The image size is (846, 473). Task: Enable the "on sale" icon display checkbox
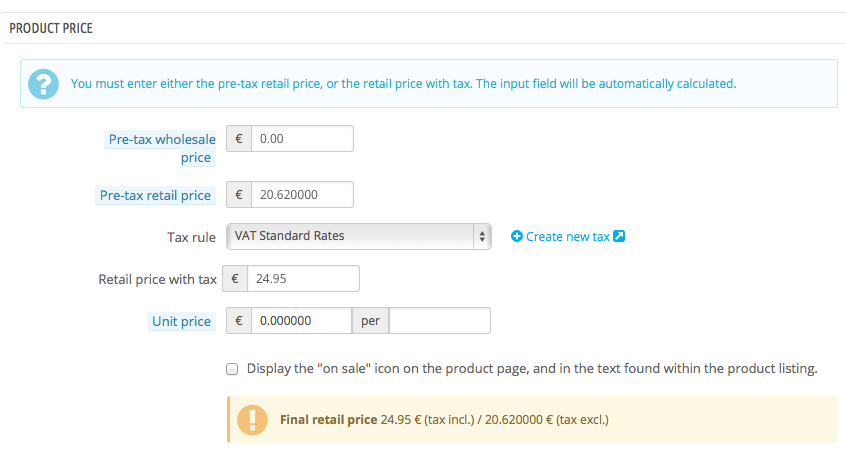tap(232, 369)
